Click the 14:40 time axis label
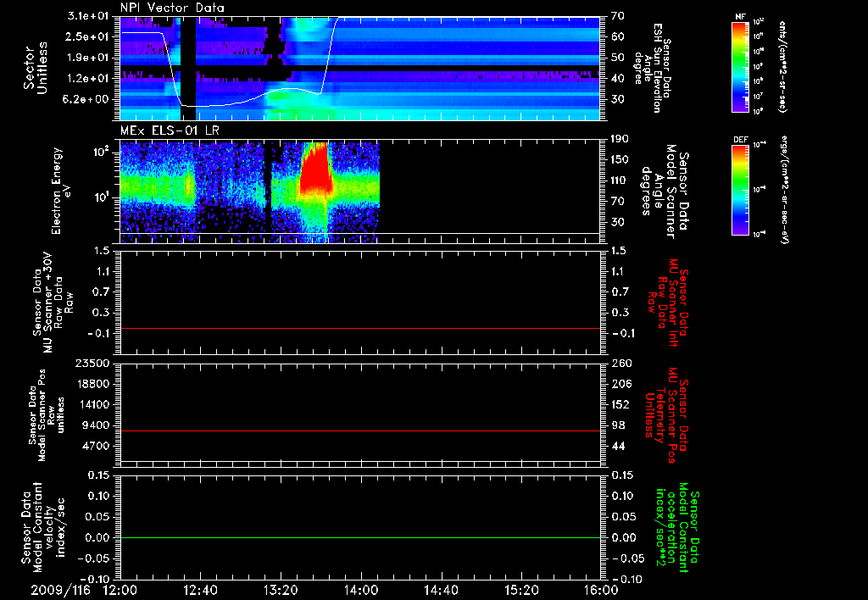Image resolution: width=868 pixels, height=600 pixels. 441,590
